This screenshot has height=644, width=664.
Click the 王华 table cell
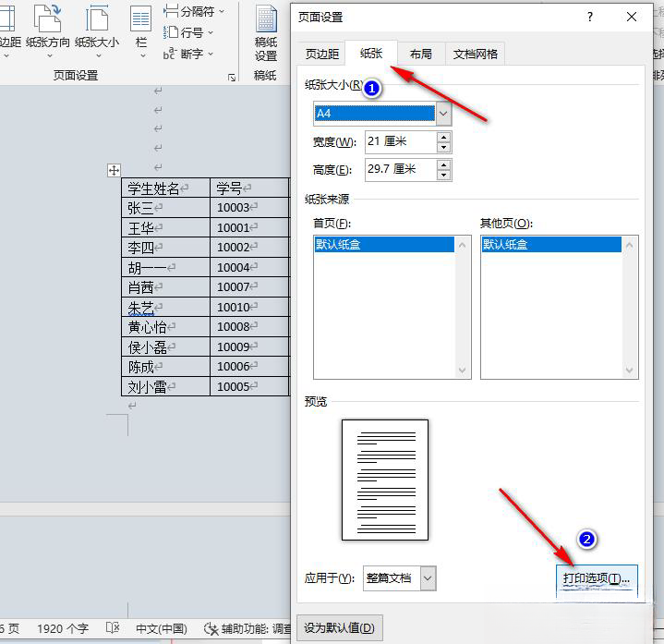tap(165, 228)
